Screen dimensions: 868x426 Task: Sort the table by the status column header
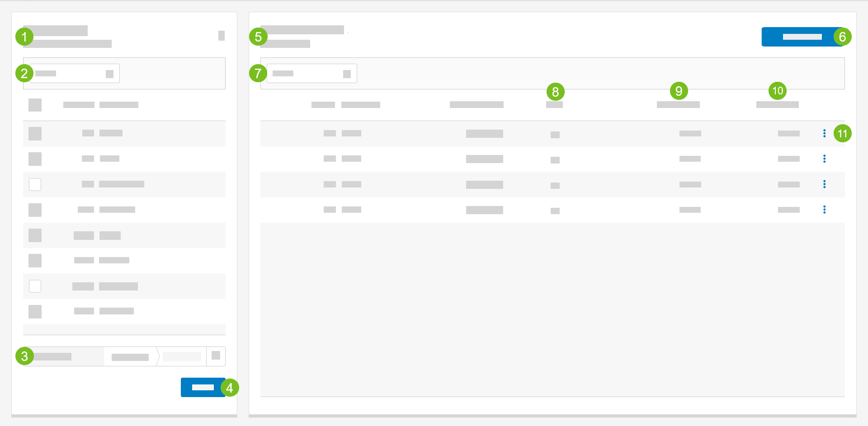point(554,104)
